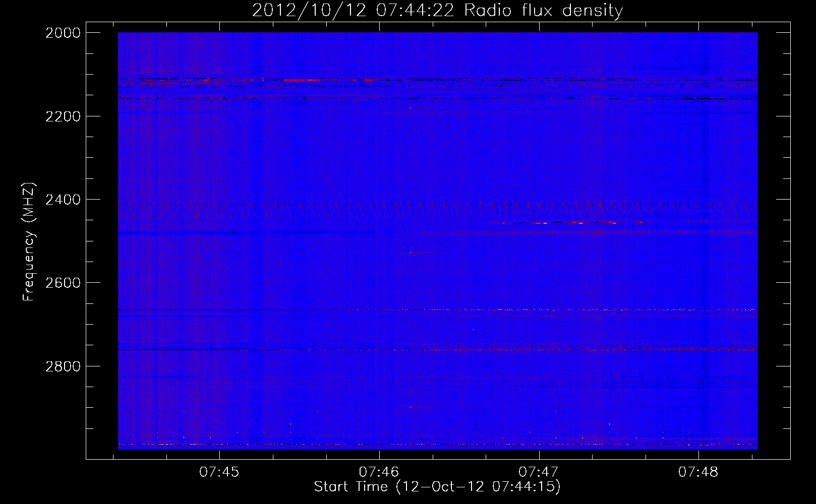Select the '2800' frequency axis label
This screenshot has height=504, width=816.
63,366
